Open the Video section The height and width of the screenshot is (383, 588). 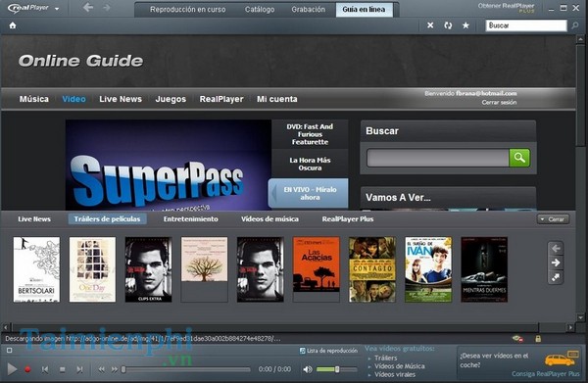tap(73, 99)
